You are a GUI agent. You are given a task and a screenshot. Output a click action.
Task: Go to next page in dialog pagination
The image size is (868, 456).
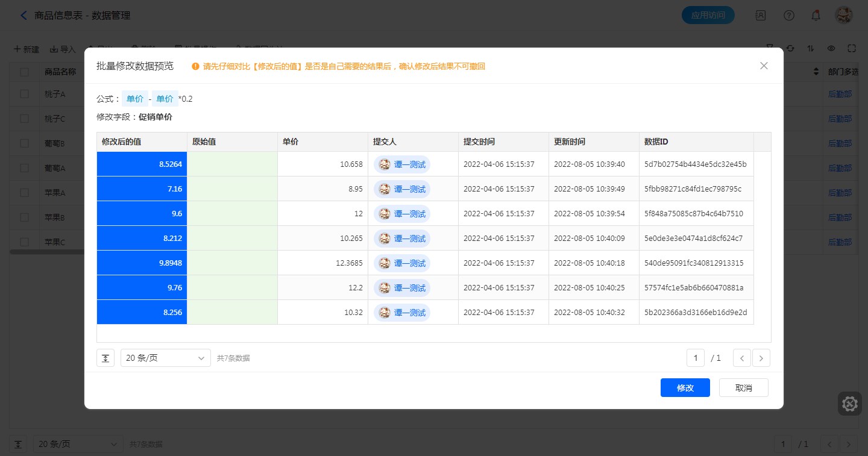coord(761,358)
